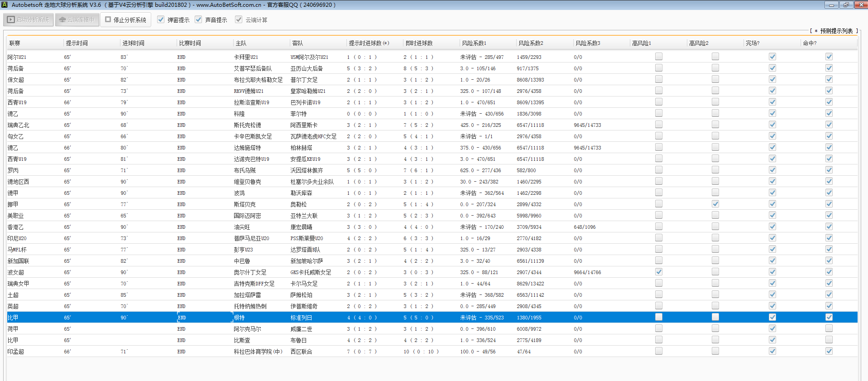Screen dimensions: 868x381
Task: Check 命中? for the 荷甲 row
Action: click(829, 328)
